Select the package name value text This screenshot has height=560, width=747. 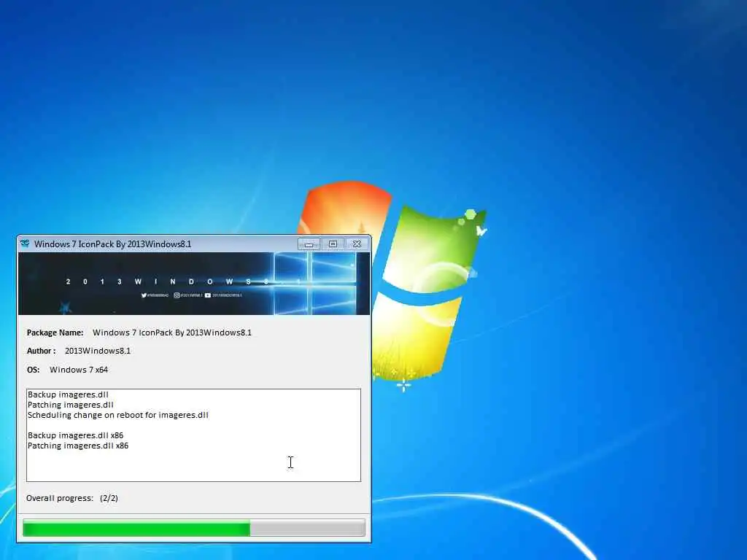click(x=172, y=332)
